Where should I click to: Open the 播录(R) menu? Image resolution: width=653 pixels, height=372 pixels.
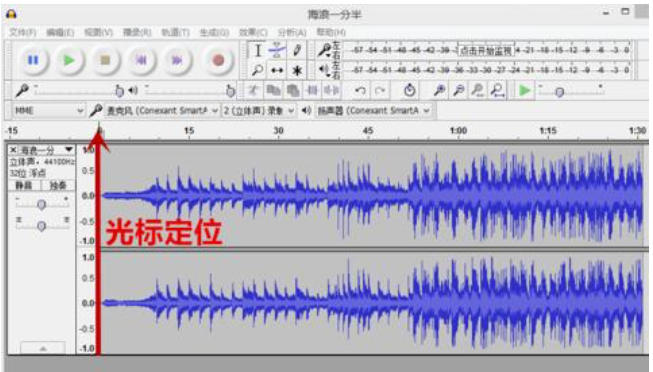pos(137,32)
